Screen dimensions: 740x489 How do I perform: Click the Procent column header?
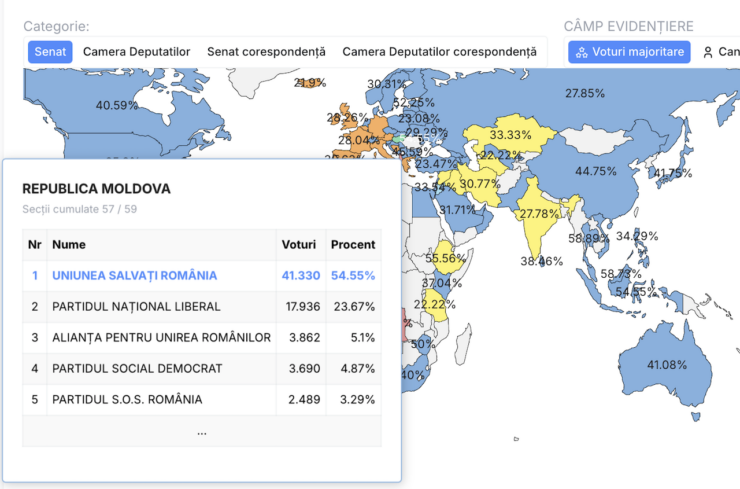353,244
